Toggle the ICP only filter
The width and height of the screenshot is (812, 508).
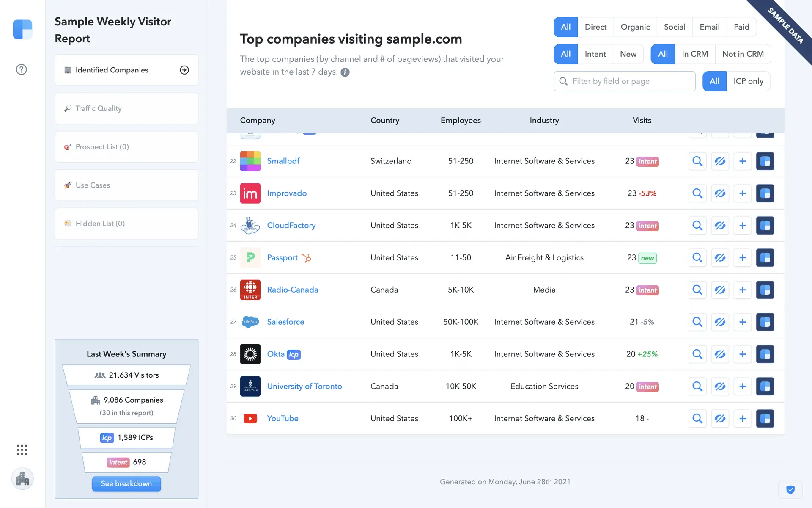point(748,81)
